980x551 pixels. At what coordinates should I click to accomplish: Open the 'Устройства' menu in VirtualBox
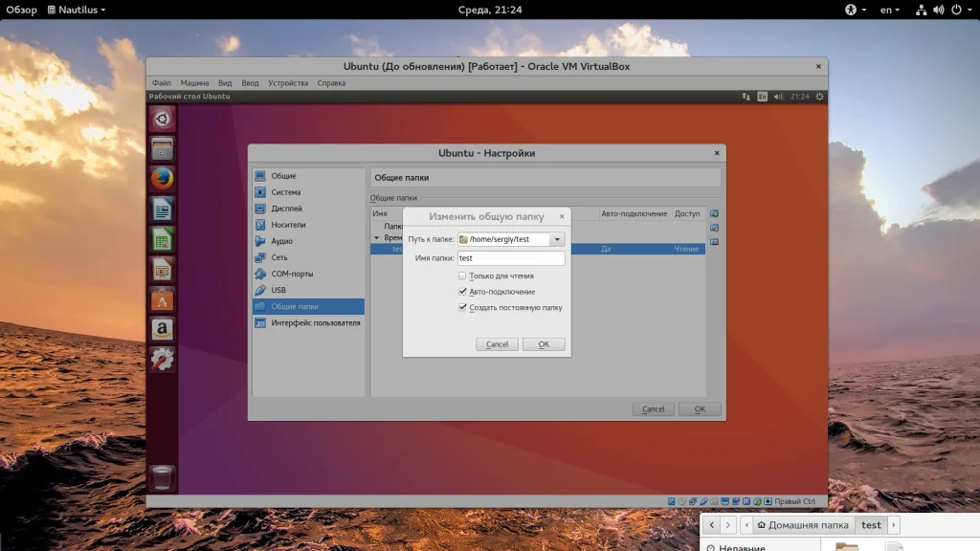click(288, 83)
